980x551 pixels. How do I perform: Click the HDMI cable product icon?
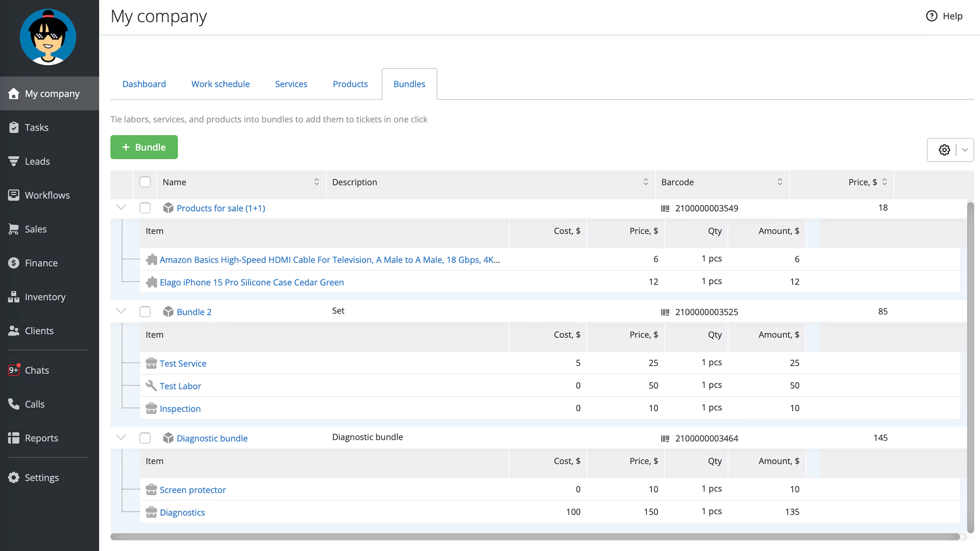pos(150,259)
